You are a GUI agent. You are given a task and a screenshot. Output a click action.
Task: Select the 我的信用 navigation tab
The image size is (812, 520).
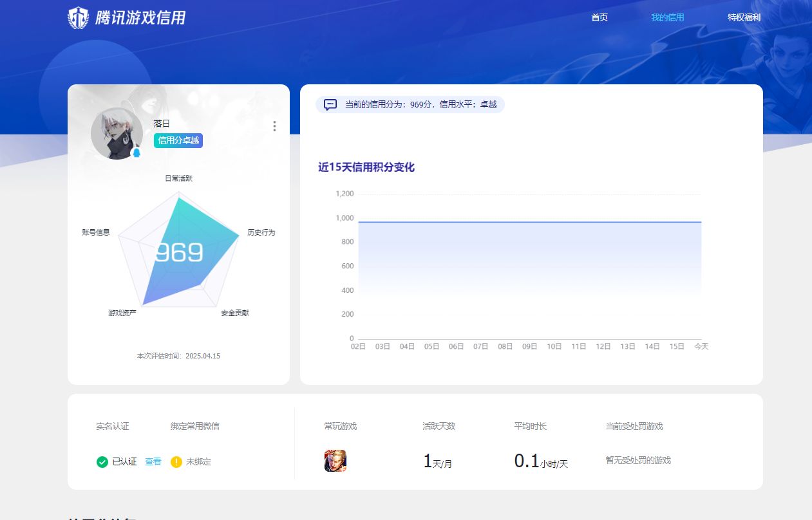coord(668,17)
